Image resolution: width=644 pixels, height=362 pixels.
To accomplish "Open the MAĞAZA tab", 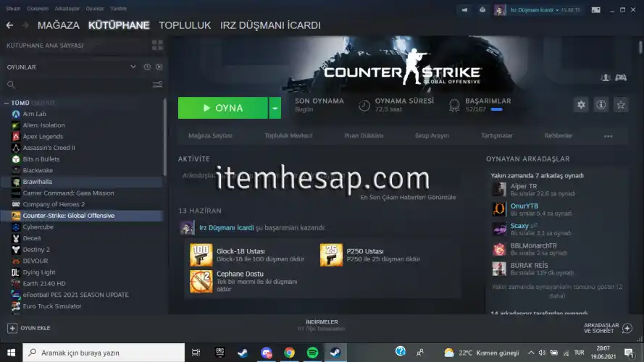I will (x=58, y=25).
